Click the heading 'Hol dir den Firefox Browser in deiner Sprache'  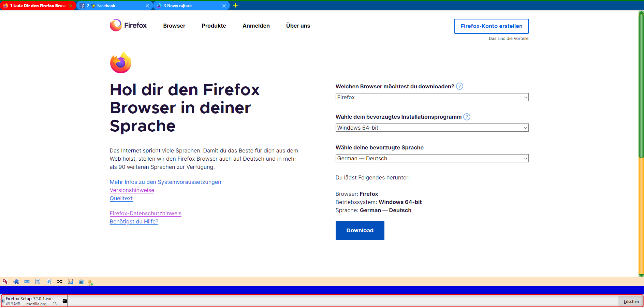(185, 108)
